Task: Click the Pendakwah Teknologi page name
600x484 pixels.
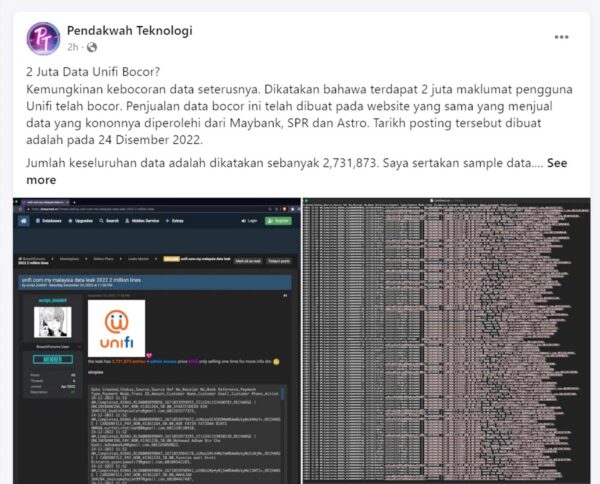Action: [x=129, y=30]
